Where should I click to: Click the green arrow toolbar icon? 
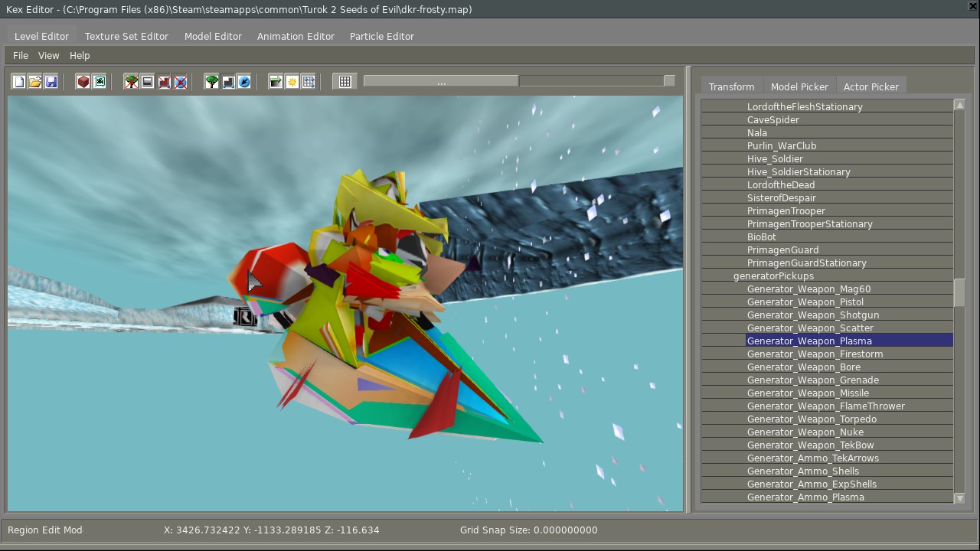(276, 82)
